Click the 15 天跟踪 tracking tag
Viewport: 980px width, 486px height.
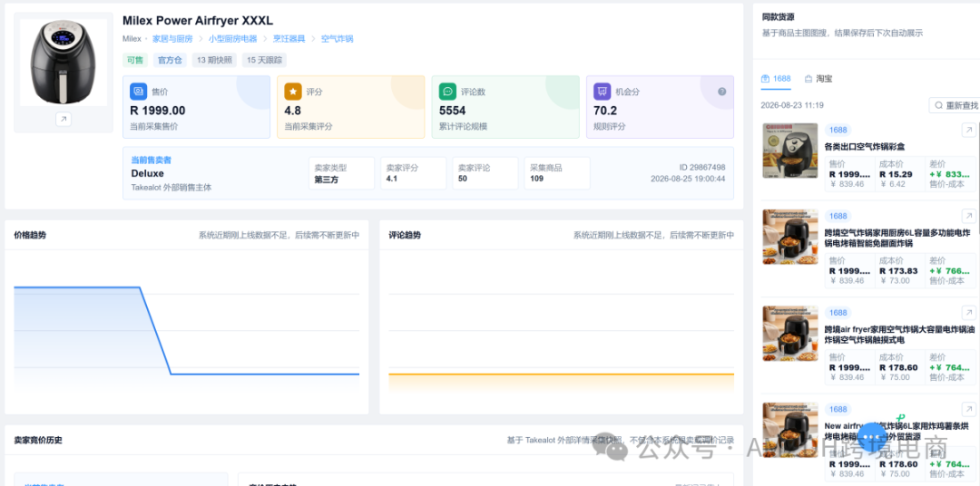pyautogui.click(x=264, y=61)
